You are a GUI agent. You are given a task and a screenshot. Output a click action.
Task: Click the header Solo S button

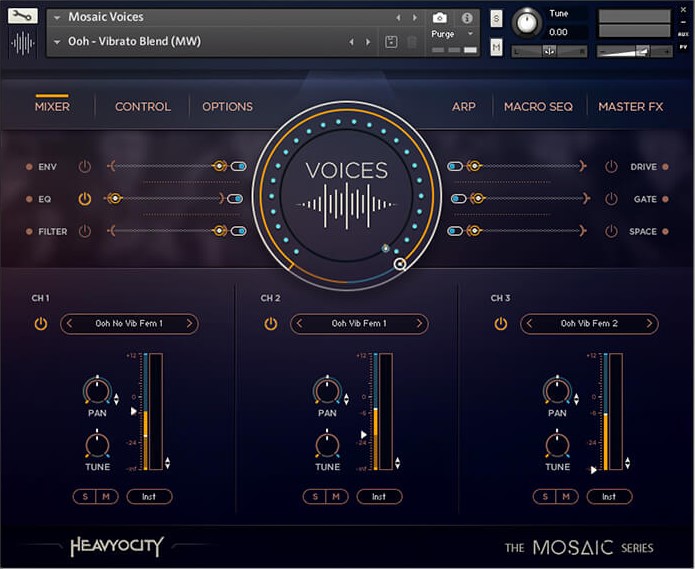496,19
